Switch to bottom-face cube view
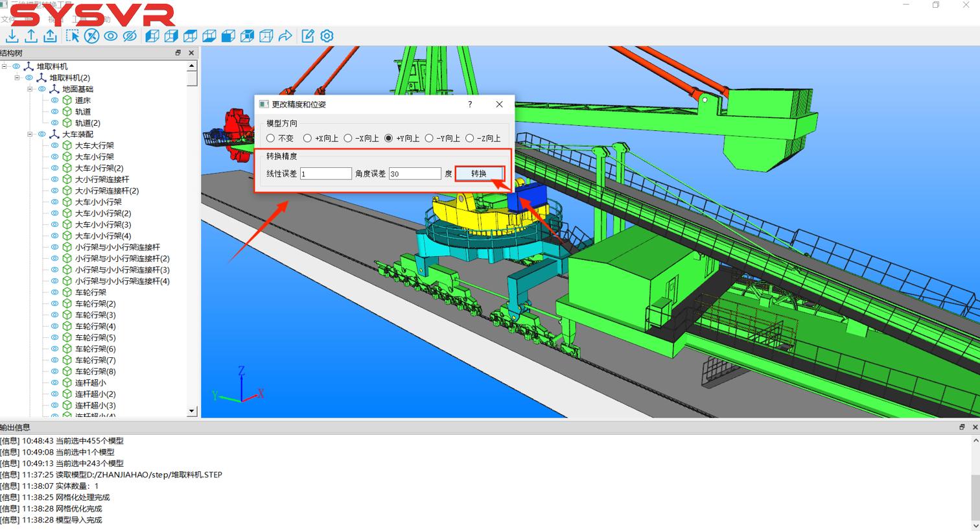This screenshot has height=531, width=980. coord(209,36)
